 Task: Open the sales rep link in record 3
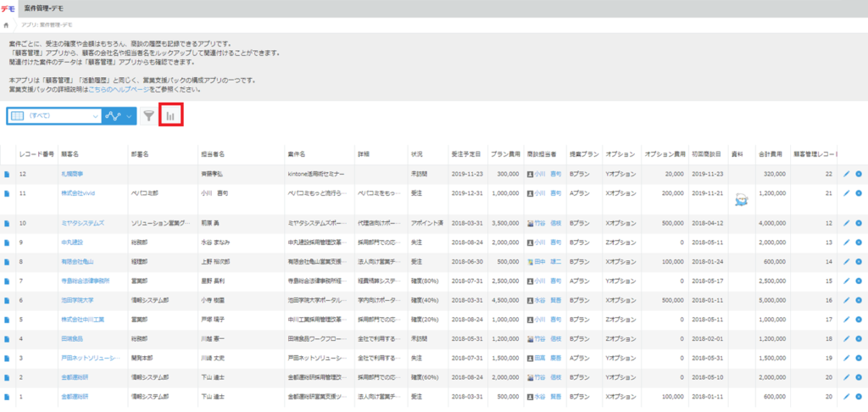[x=548, y=359]
